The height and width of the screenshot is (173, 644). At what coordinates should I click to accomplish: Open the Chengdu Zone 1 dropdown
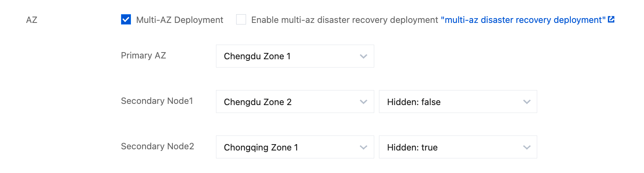click(295, 56)
